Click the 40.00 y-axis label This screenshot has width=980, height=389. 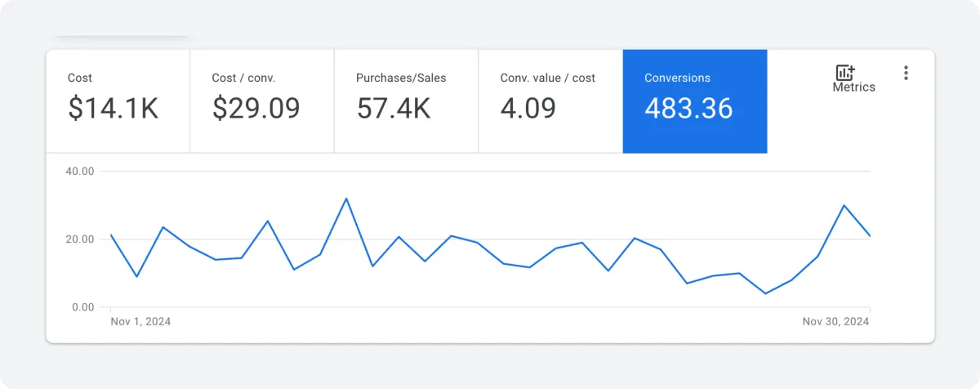79,171
